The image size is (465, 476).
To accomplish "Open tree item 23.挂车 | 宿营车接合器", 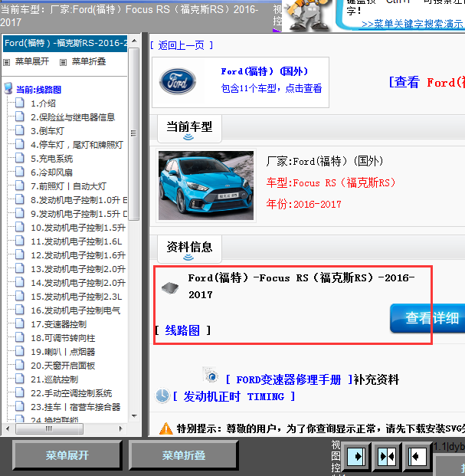I will (x=76, y=407).
